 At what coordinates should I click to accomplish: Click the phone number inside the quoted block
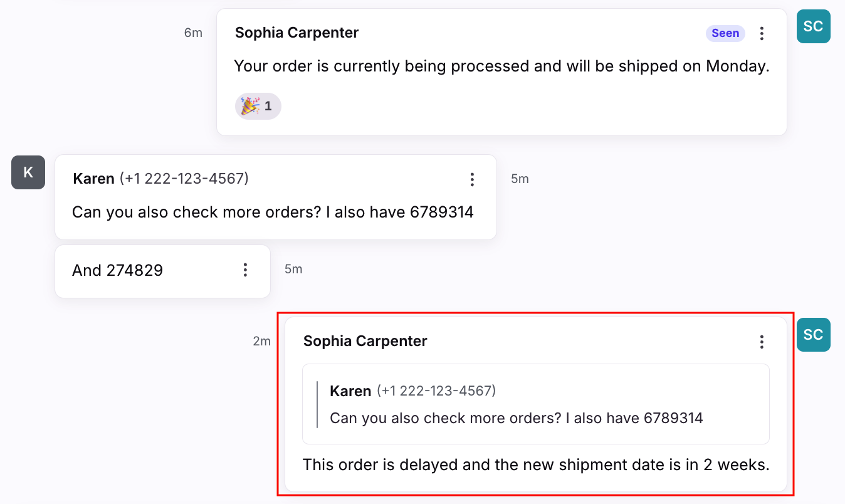coord(436,391)
